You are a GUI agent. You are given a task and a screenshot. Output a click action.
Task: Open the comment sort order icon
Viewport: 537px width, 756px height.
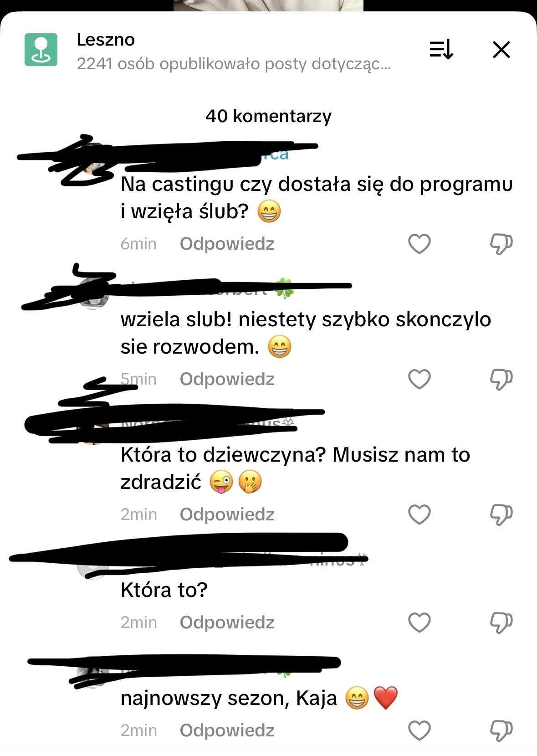(441, 50)
